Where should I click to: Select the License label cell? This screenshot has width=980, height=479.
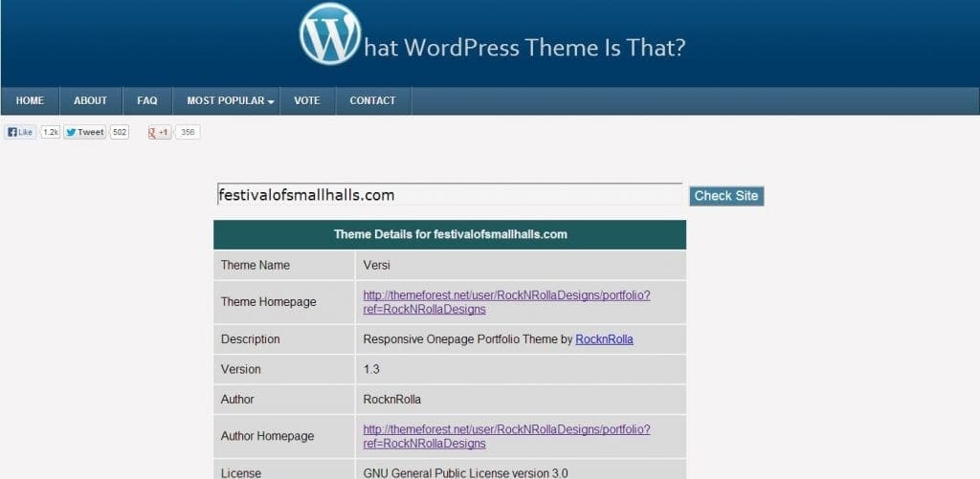click(x=284, y=469)
